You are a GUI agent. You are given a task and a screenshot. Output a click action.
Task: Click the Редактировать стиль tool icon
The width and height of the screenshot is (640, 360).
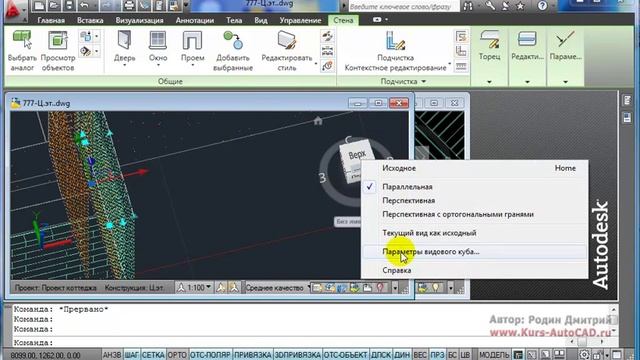(287, 41)
